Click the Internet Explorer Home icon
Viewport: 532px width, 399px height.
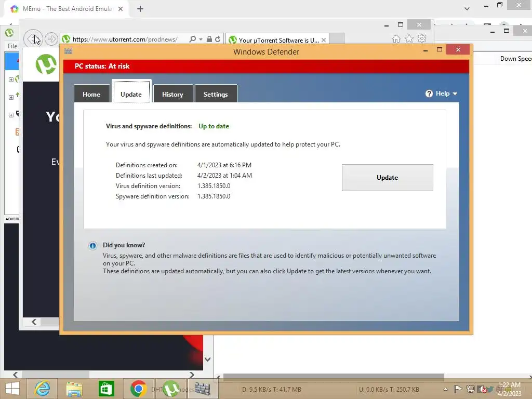click(x=396, y=39)
